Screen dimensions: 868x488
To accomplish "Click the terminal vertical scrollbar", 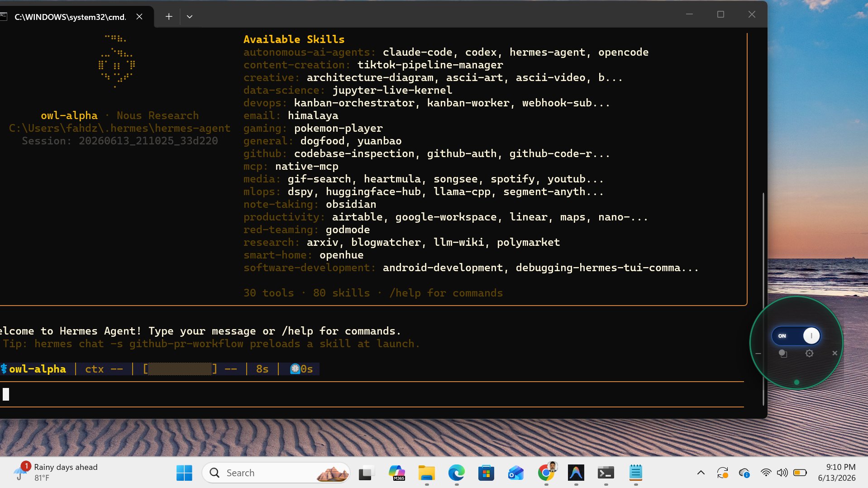I will [763, 299].
